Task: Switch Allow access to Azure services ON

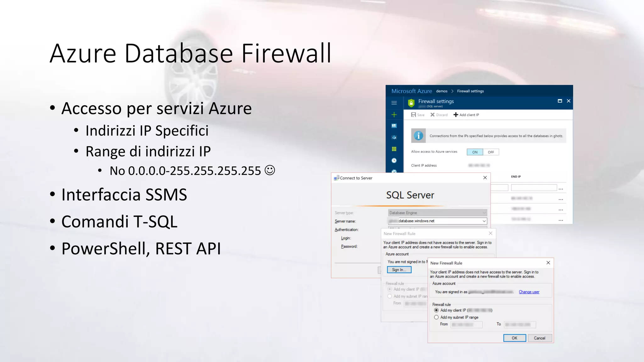Action: click(475, 152)
